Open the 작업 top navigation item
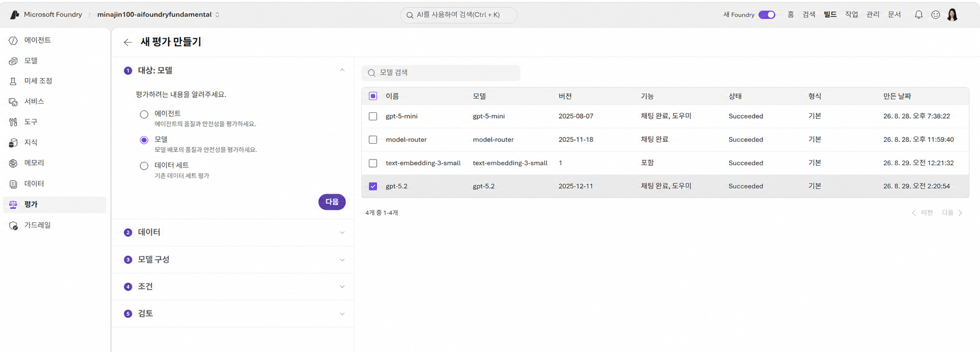 (x=852, y=15)
